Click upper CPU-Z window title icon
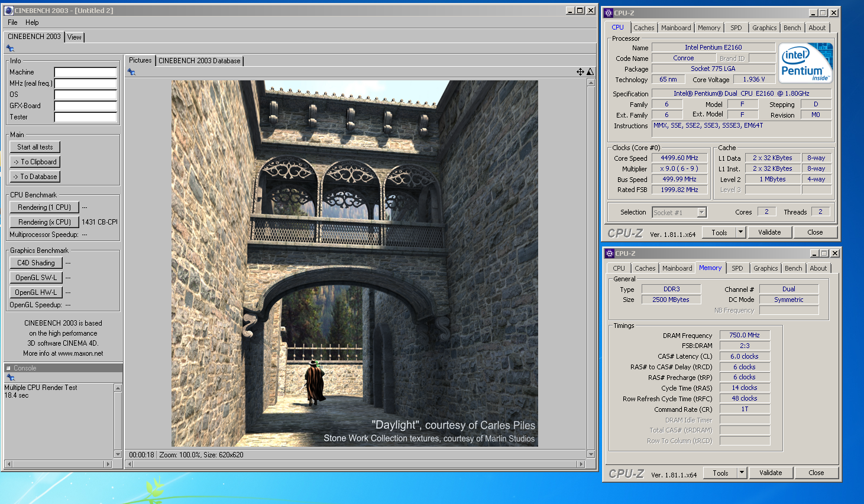The image size is (864, 504). tap(609, 13)
